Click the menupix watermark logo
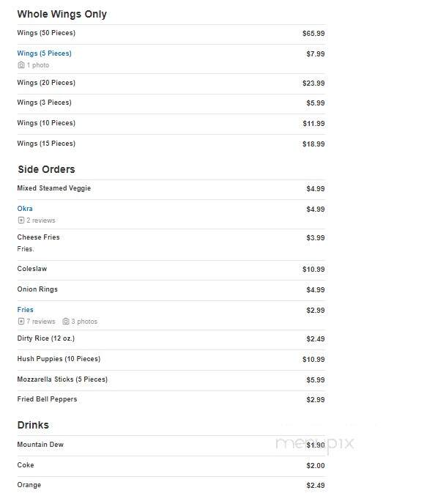The width and height of the screenshot is (446, 504). coord(315,444)
